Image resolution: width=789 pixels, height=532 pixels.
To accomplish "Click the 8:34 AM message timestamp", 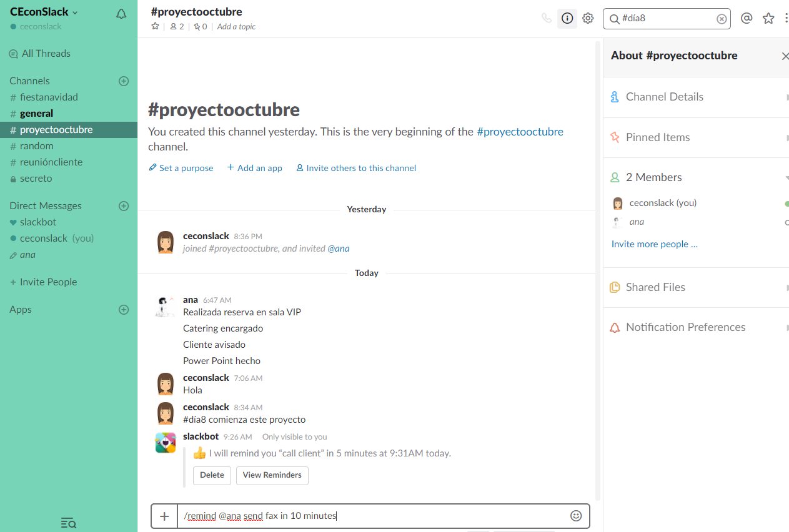I will click(248, 408).
